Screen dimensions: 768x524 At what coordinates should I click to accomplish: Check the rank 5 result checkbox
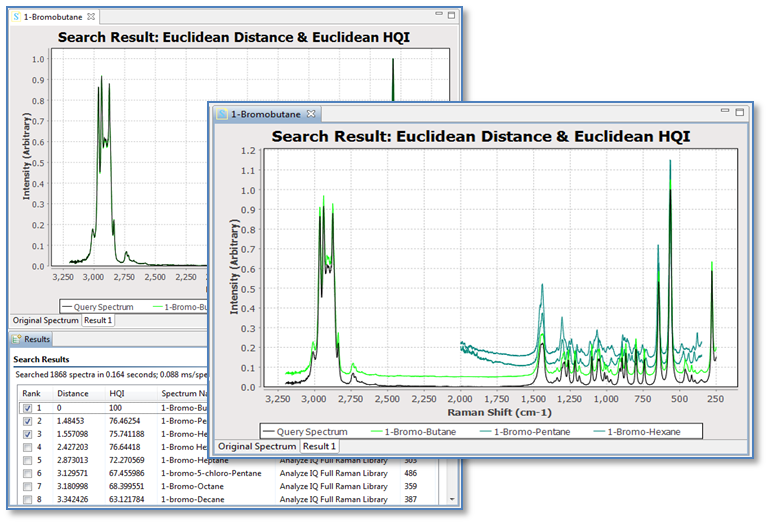[27, 460]
